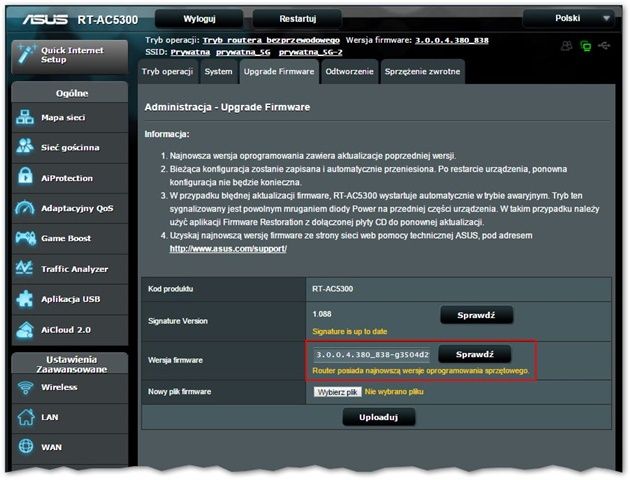Image resolution: width=630 pixels, height=480 pixels.
Task: Click the 'Nie wybrano pliku' text
Action: coord(394,392)
